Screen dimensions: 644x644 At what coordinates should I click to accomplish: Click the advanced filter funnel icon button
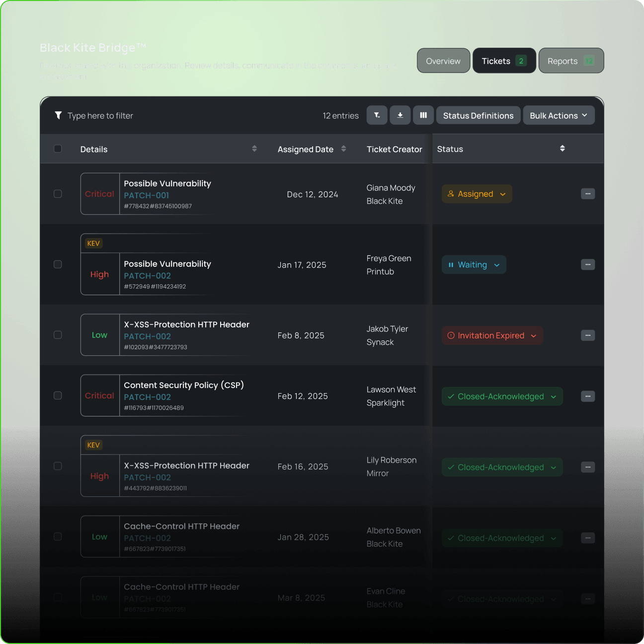377,115
